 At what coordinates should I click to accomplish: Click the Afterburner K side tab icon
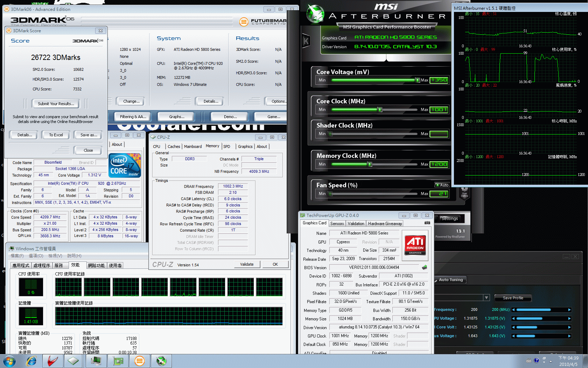point(306,41)
